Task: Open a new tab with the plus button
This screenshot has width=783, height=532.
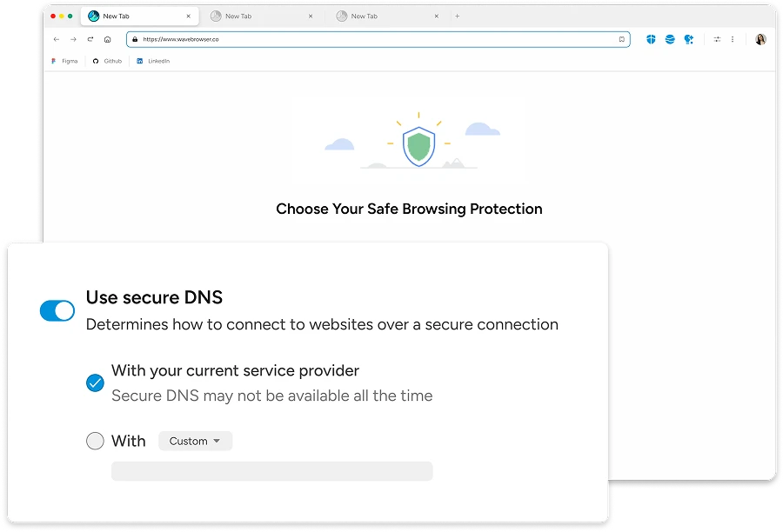Action: pos(456,16)
